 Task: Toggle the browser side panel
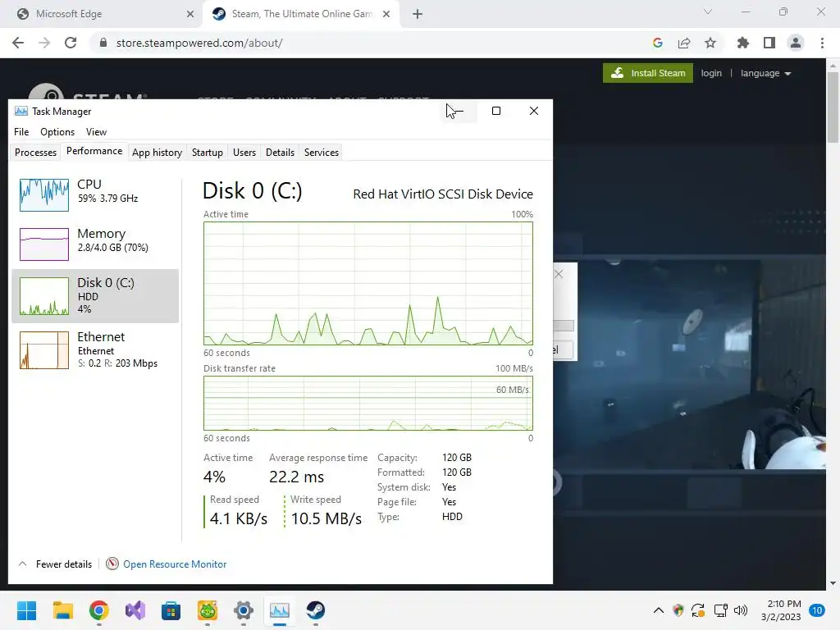pyautogui.click(x=769, y=43)
